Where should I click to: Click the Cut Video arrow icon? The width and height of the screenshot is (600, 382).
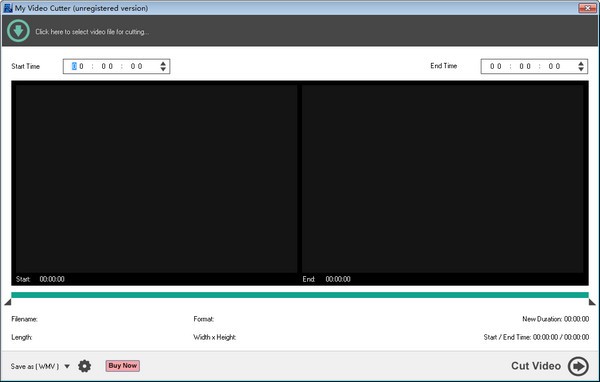pos(578,366)
